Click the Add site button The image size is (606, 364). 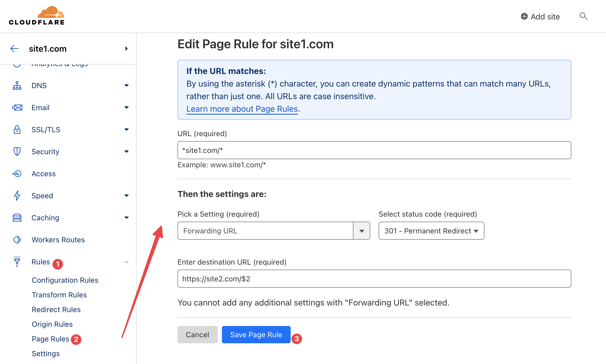pyautogui.click(x=540, y=17)
